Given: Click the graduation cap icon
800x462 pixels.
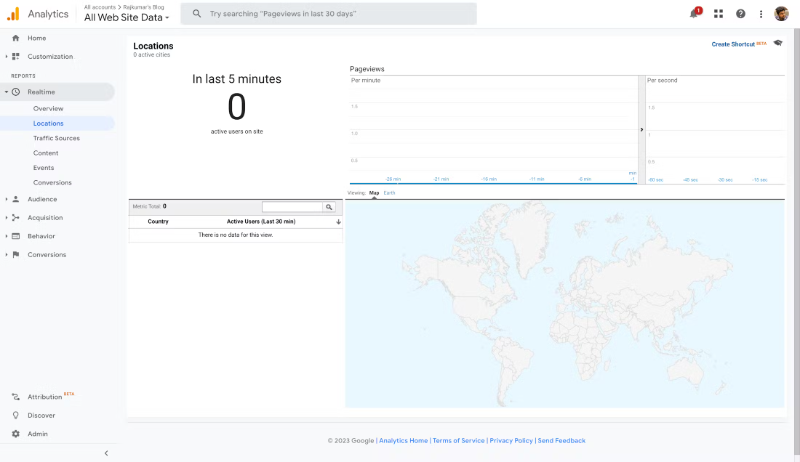Looking at the screenshot, I should click(x=778, y=43).
